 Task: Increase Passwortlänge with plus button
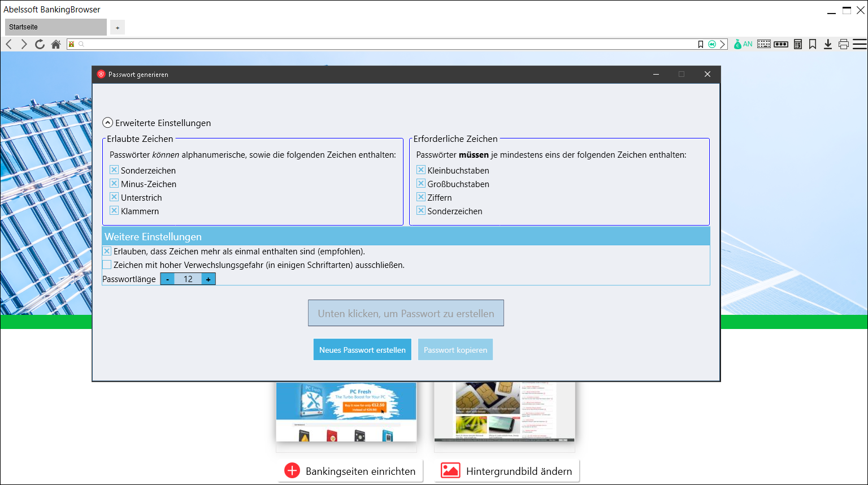pos(209,279)
